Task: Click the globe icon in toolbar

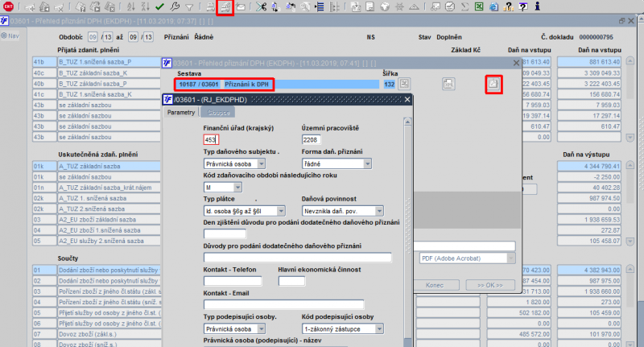Action: (x=385, y=6)
